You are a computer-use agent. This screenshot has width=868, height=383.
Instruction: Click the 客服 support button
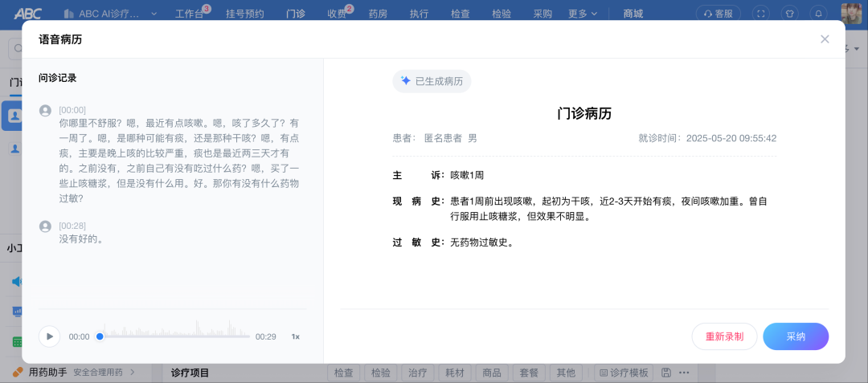coord(718,14)
